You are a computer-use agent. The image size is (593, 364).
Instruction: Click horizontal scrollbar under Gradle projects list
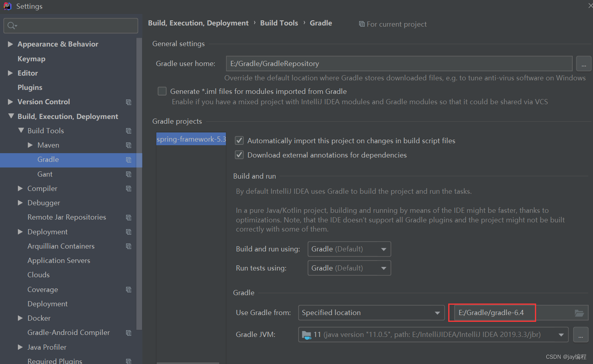[188, 363]
